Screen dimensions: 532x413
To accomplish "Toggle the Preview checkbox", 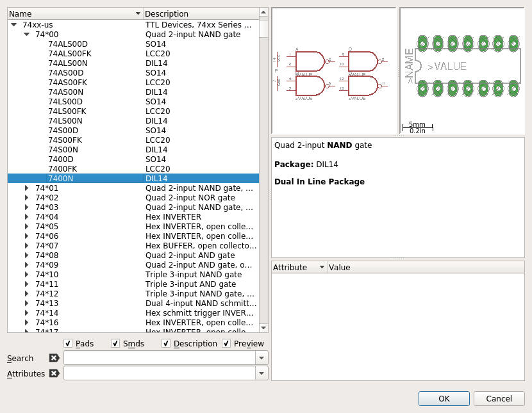I will tap(226, 344).
